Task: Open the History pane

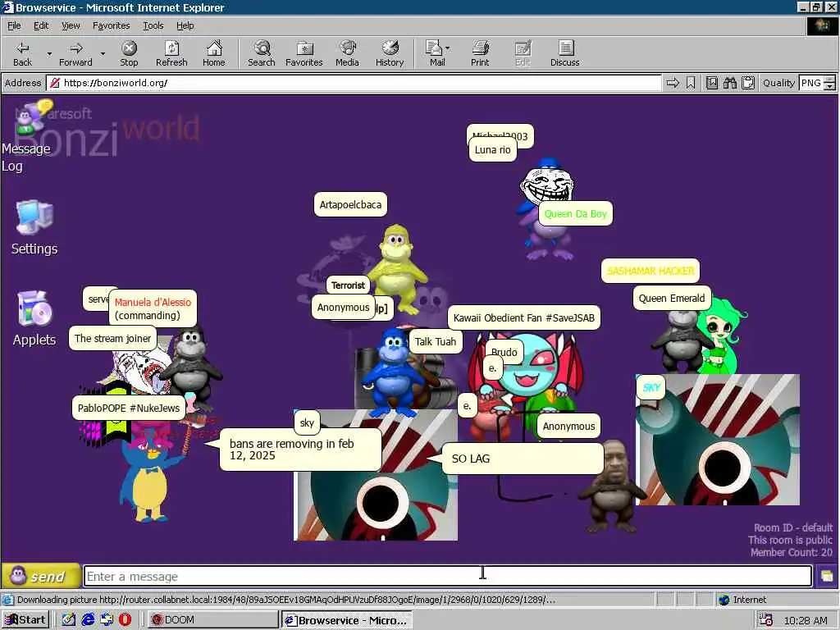Action: [x=390, y=53]
